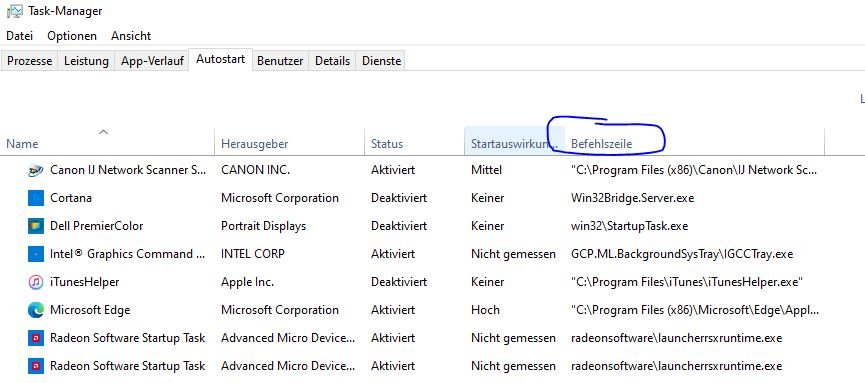Switch to the Leistung tab

pyautogui.click(x=86, y=61)
